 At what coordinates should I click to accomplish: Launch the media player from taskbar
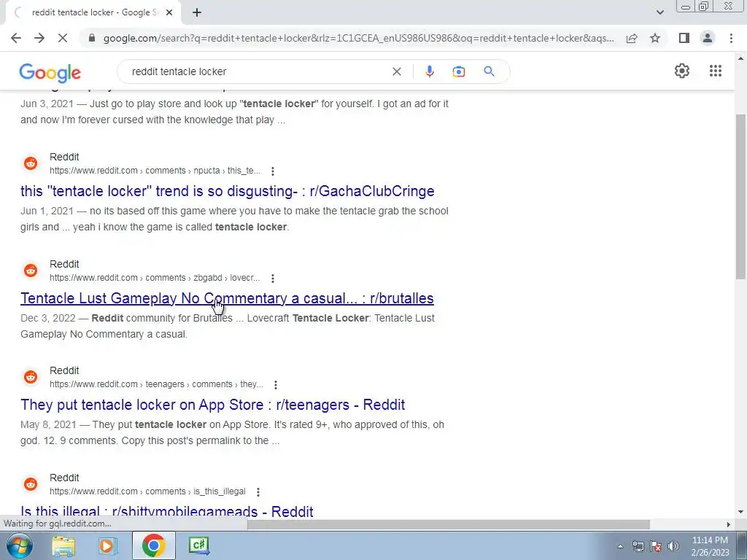(107, 545)
